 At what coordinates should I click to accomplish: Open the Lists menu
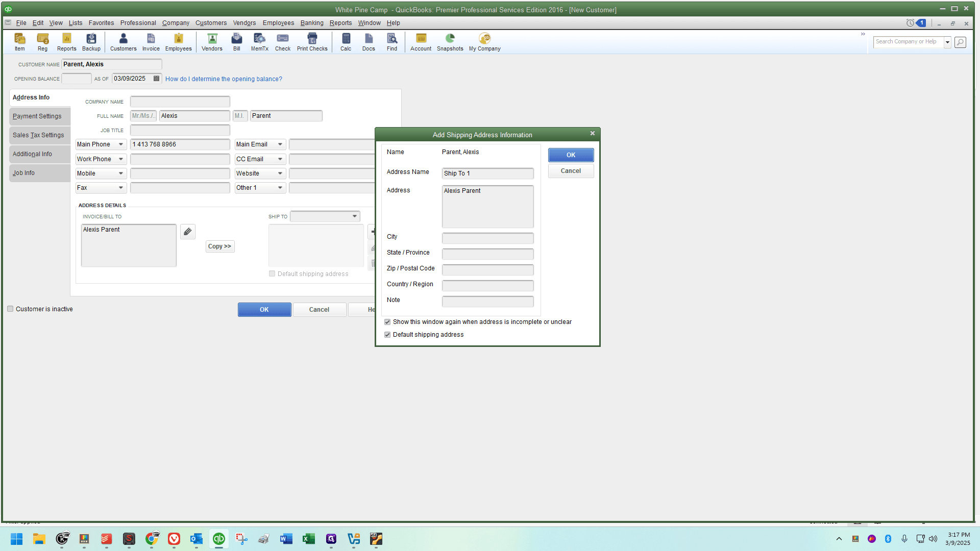(x=76, y=23)
